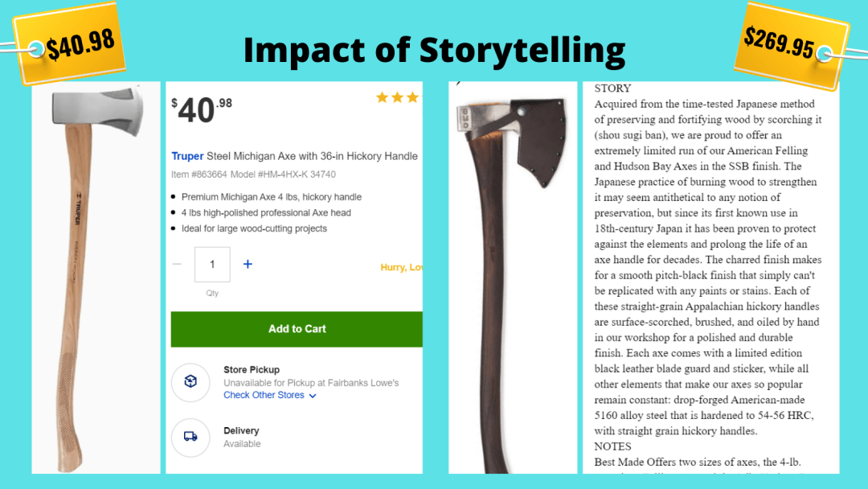Increase quantity with the plus icon
868x489 pixels.
coord(248,264)
